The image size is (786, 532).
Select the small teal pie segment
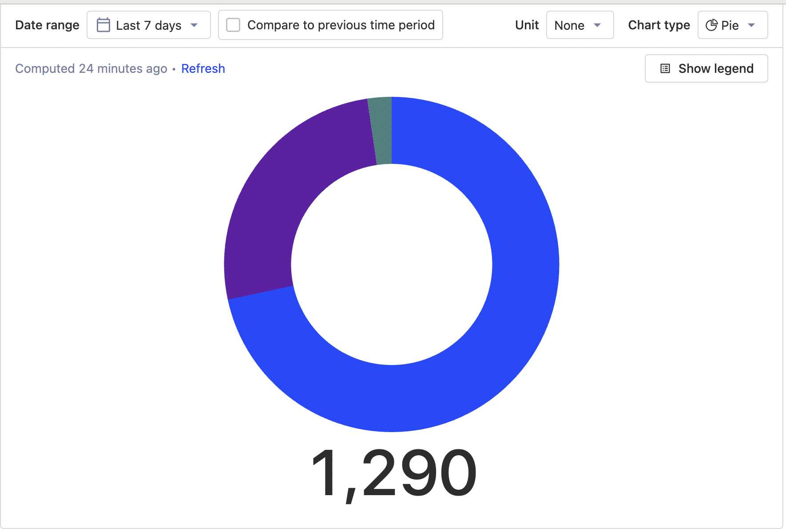[x=381, y=131]
